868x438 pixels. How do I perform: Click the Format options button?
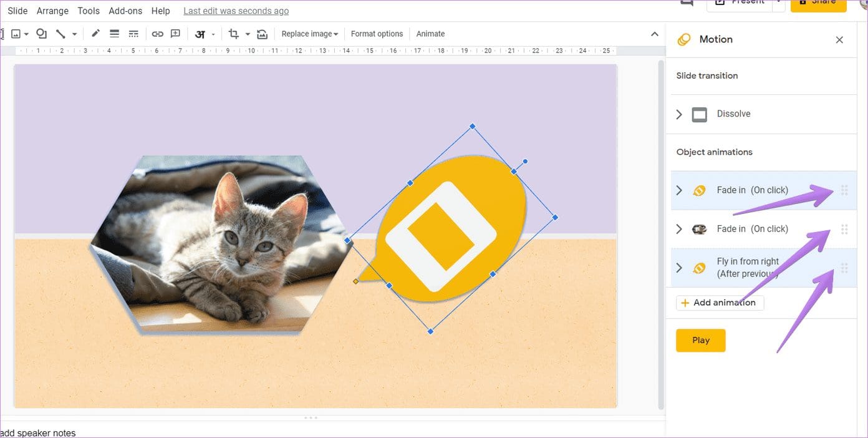click(377, 34)
